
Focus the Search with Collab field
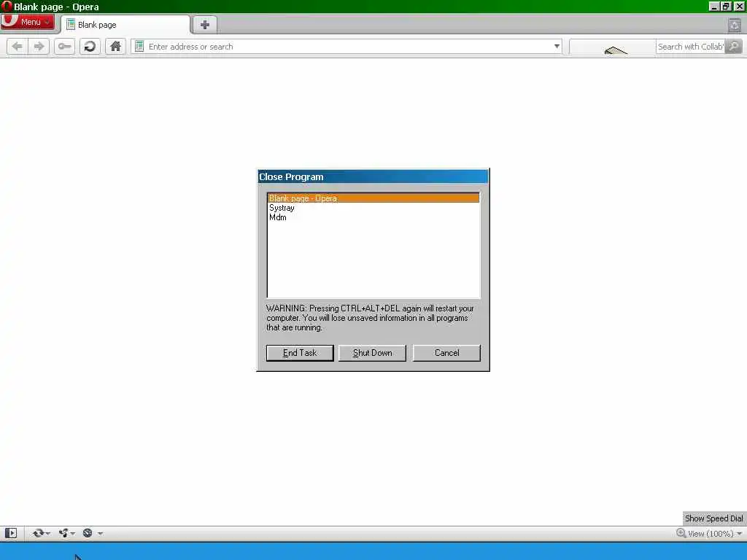pos(690,46)
